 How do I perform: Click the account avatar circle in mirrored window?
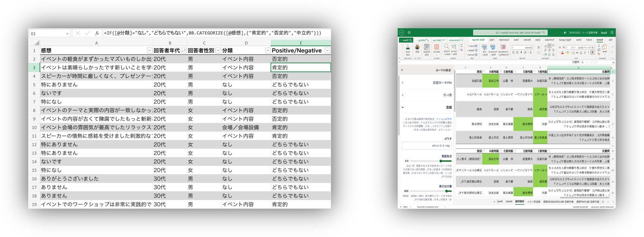tap(401, 33)
